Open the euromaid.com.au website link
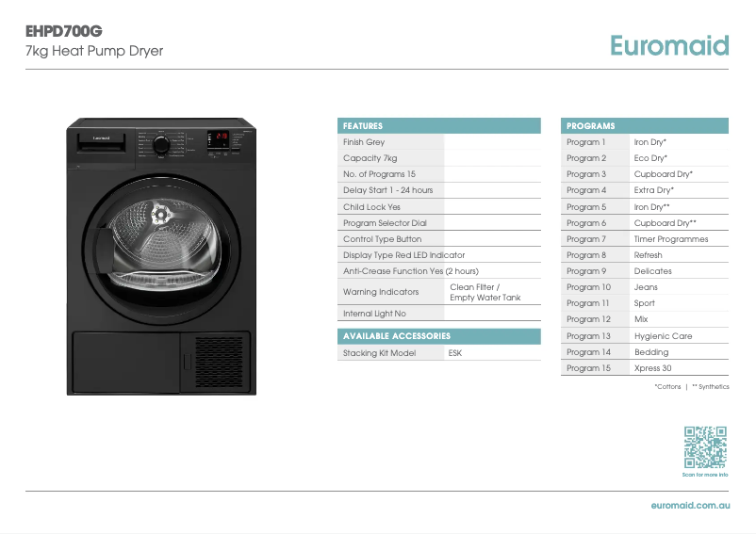Viewport: 756px width, 534px height. click(x=690, y=506)
